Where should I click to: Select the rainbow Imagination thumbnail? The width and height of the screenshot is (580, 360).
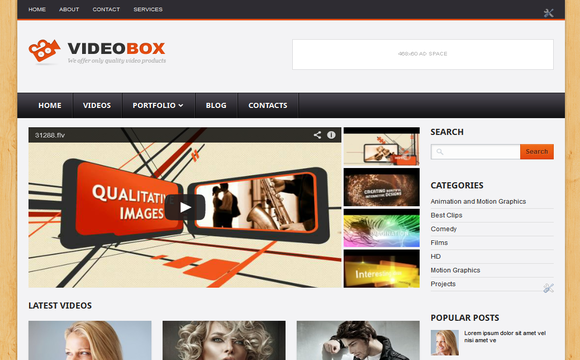click(381, 228)
